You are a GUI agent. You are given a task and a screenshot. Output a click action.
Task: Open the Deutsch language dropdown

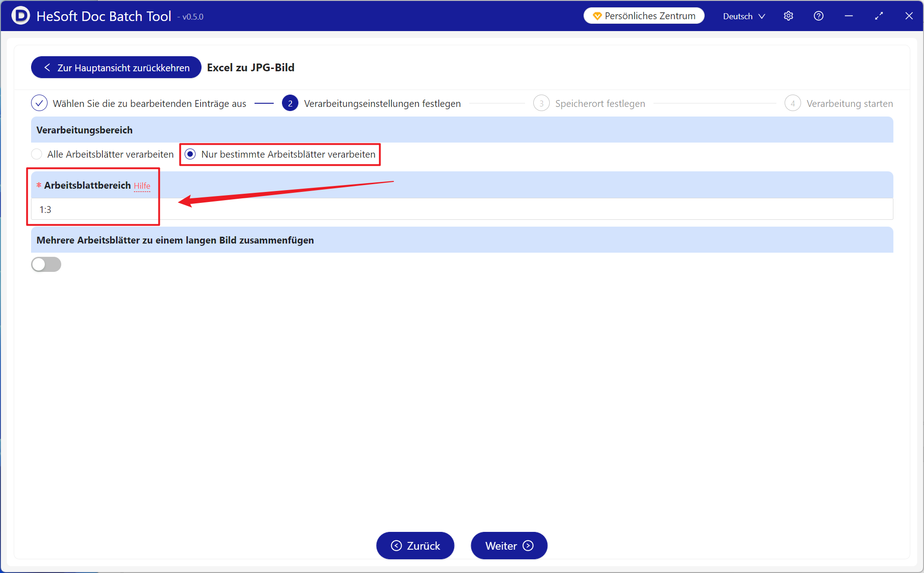tap(743, 16)
